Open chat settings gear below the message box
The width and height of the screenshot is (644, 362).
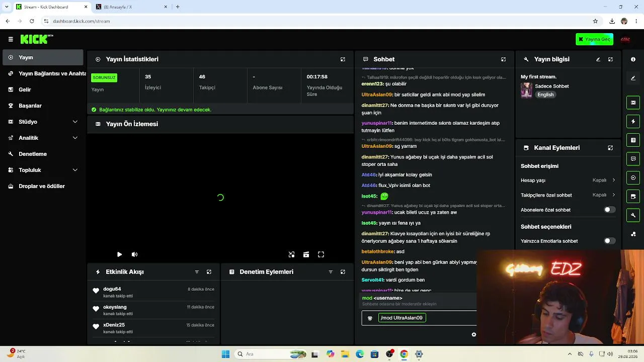click(x=473, y=334)
